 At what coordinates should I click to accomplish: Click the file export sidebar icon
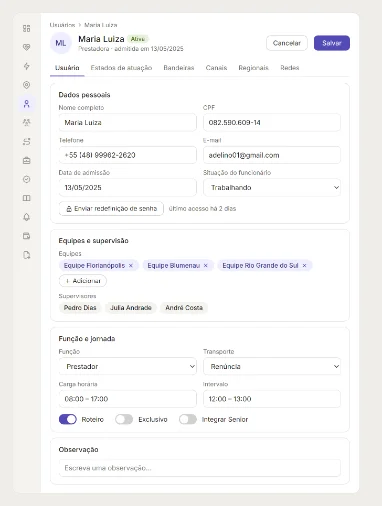(x=27, y=255)
